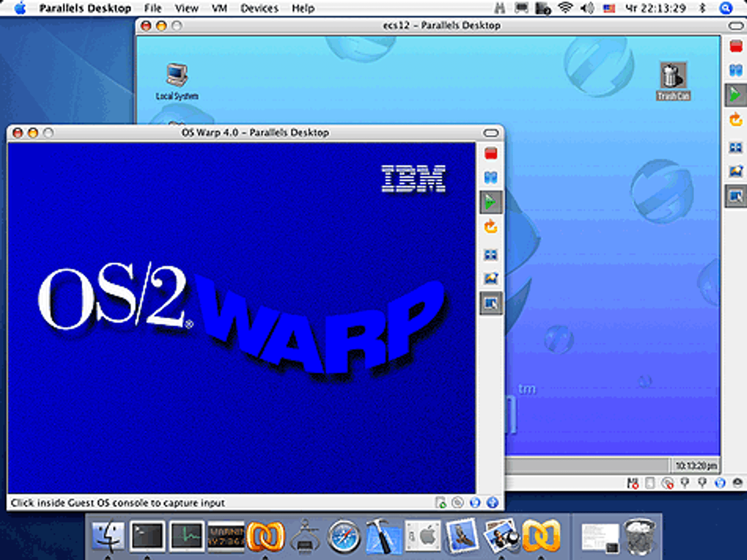
Task: Launch iPhoto from the Dock
Action: [x=501, y=536]
